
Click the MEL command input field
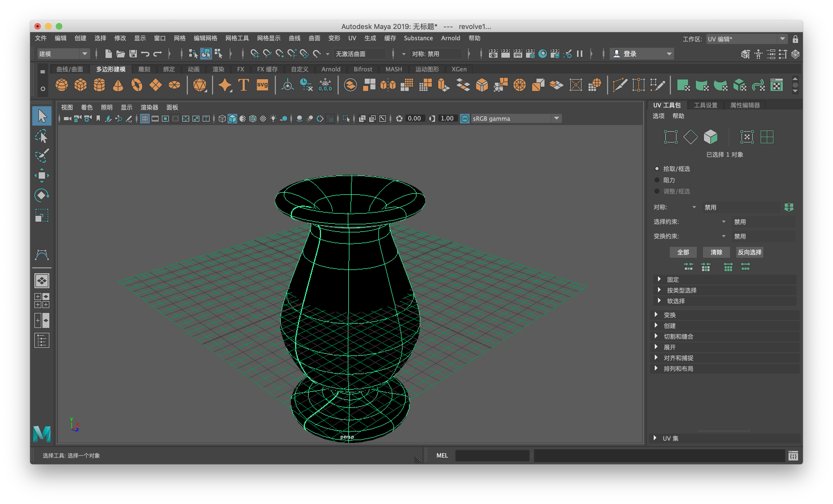(492, 456)
